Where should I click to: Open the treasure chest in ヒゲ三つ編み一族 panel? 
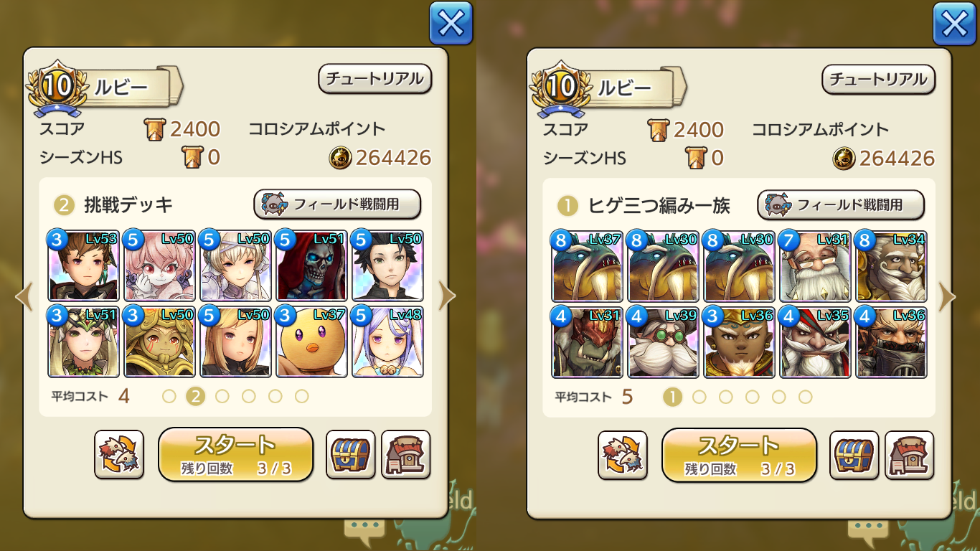click(854, 455)
